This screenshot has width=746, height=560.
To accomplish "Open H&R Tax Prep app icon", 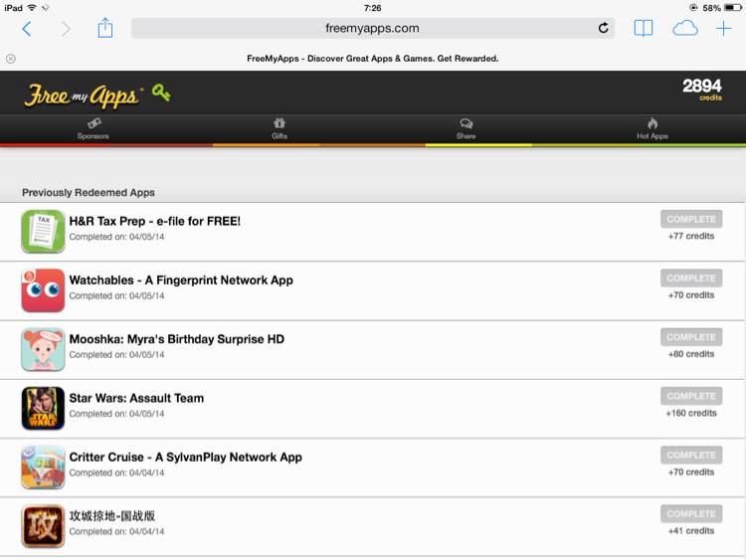I will [x=43, y=231].
